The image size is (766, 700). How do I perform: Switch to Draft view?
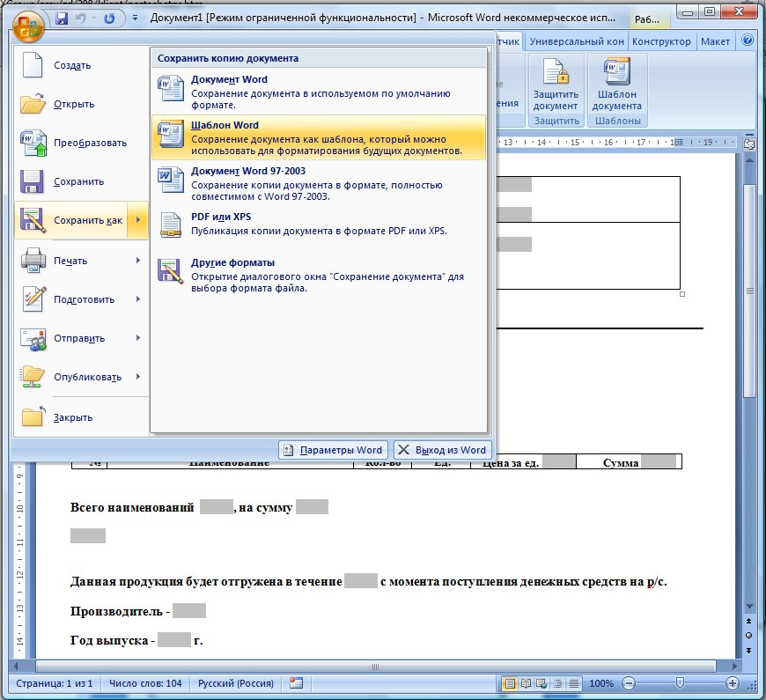(x=573, y=683)
